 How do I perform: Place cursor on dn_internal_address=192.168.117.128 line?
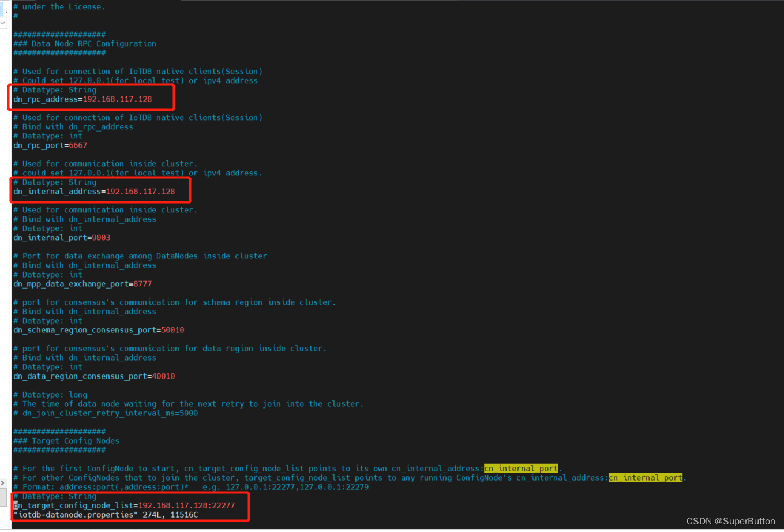click(94, 192)
